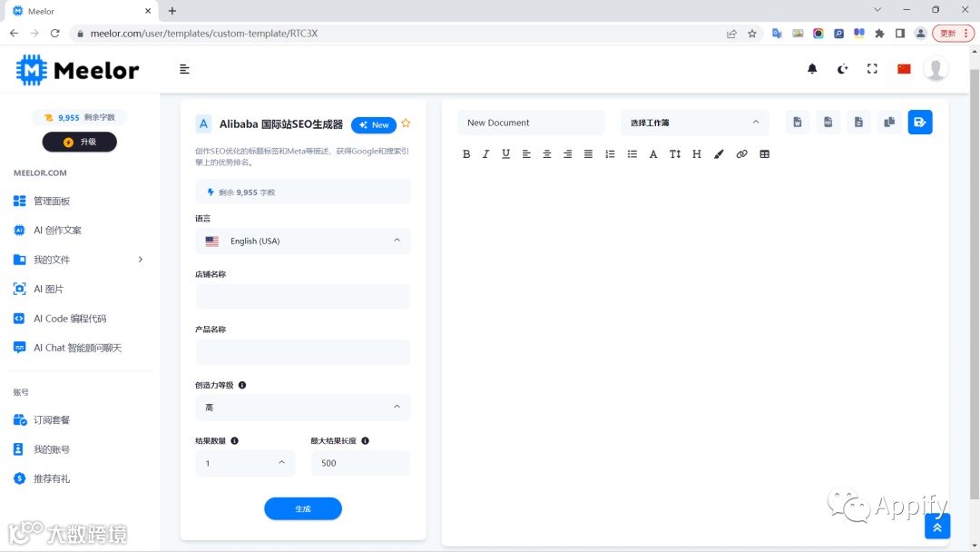
Task: Select the highlight brush tool
Action: coord(719,153)
